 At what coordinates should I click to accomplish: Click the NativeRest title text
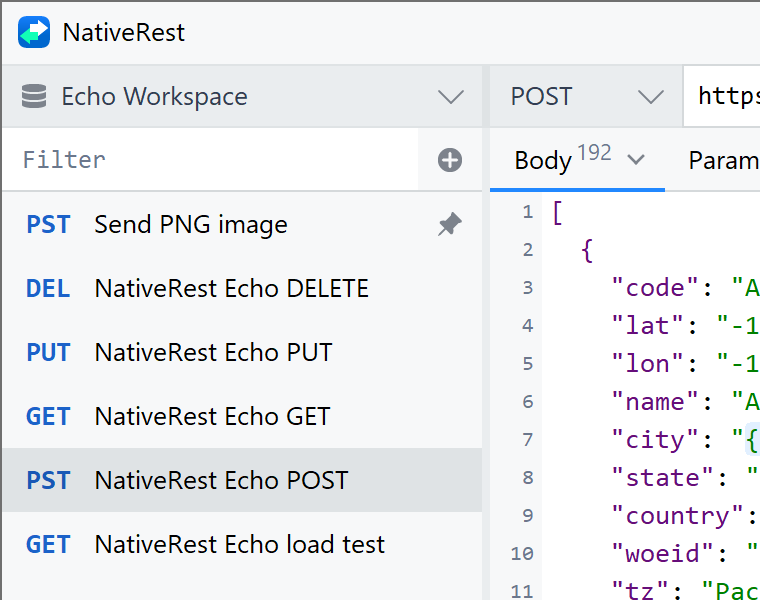click(x=124, y=32)
